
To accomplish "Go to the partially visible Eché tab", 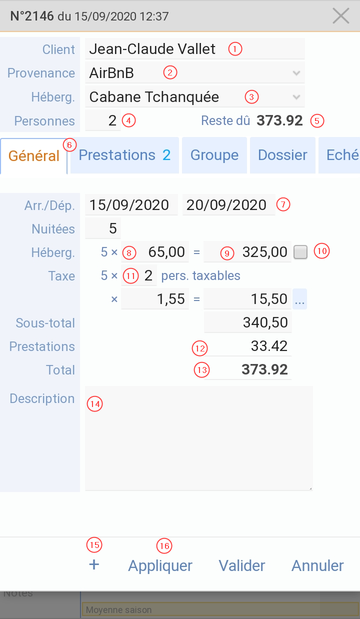I will tap(339, 155).
